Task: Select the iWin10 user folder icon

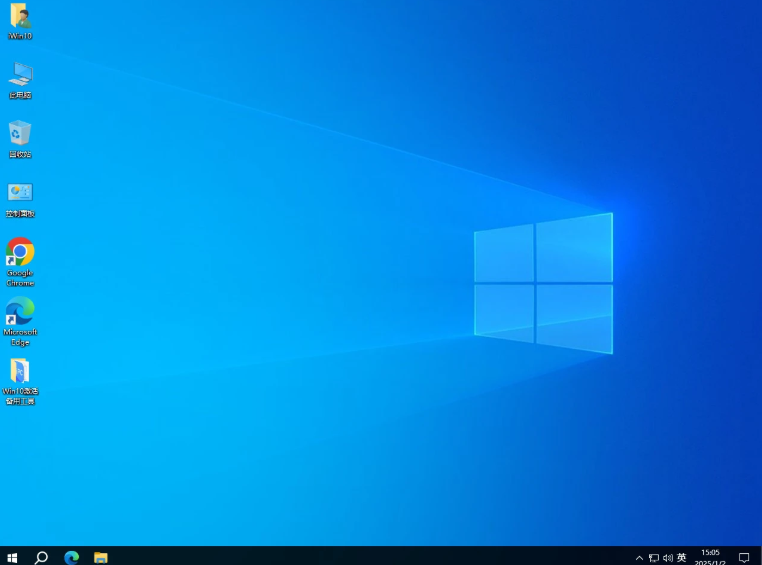Action: [x=20, y=21]
